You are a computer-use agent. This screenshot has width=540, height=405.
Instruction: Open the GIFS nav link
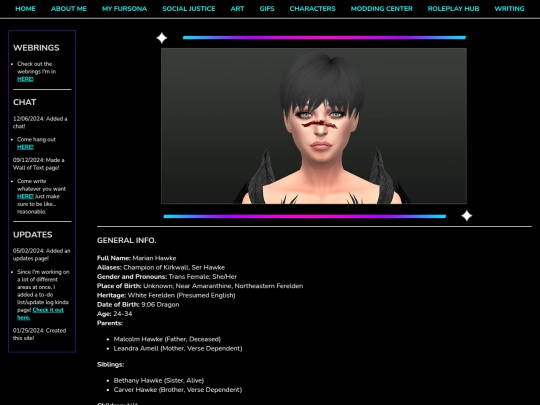(267, 9)
